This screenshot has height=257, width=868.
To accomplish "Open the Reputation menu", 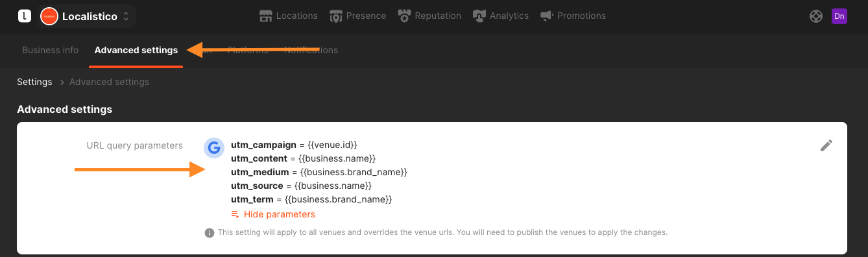I will click(x=429, y=16).
